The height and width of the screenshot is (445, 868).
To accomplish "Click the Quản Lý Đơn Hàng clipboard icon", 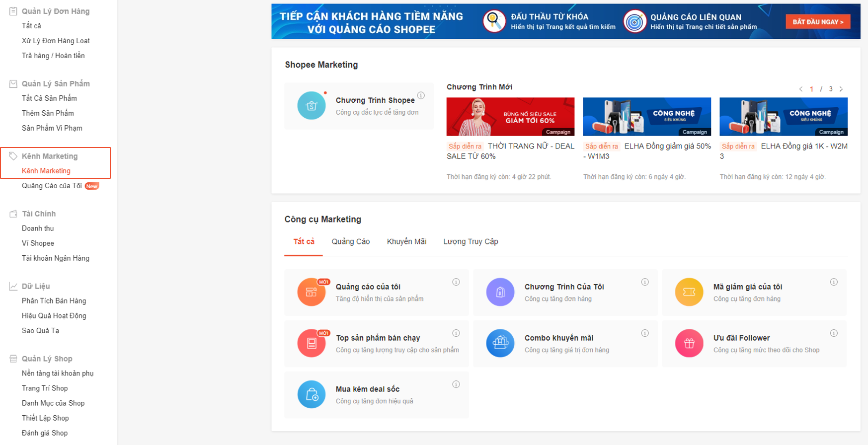I will (13, 11).
